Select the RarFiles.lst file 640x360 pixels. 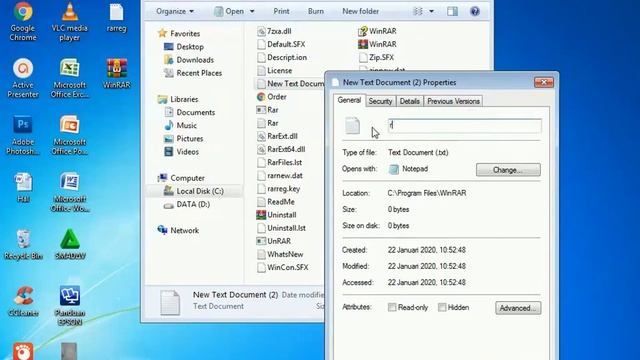(280, 162)
